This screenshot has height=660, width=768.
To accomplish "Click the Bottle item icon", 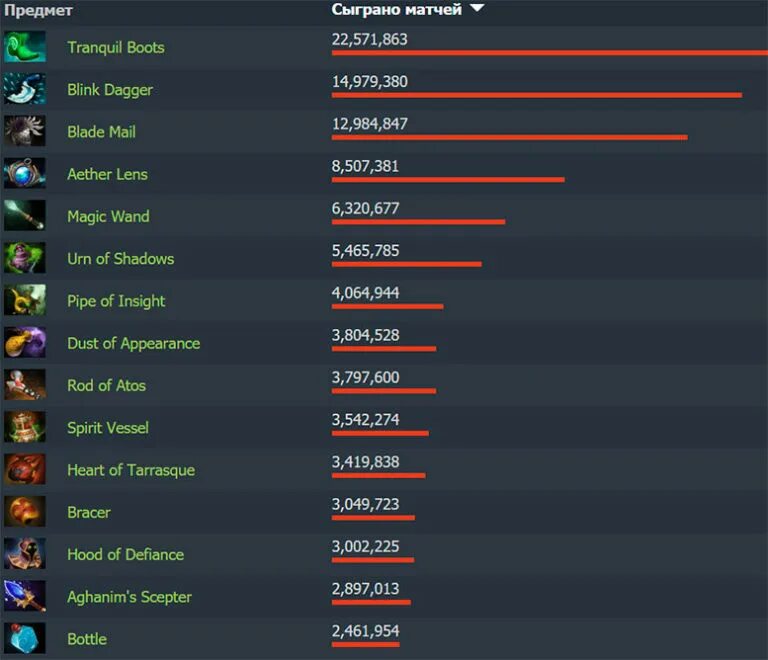I will (25, 638).
